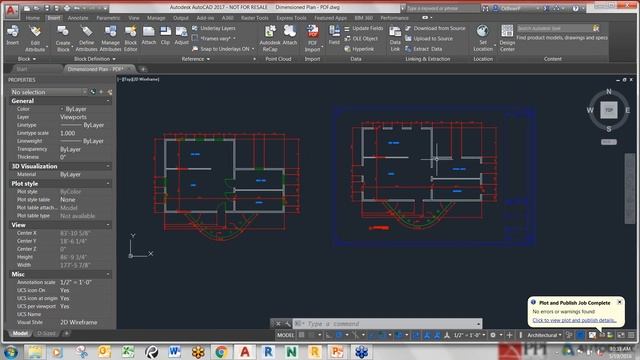Toggle Clean Screen in status bar
The width and height of the screenshot is (640, 360).
[x=620, y=335]
